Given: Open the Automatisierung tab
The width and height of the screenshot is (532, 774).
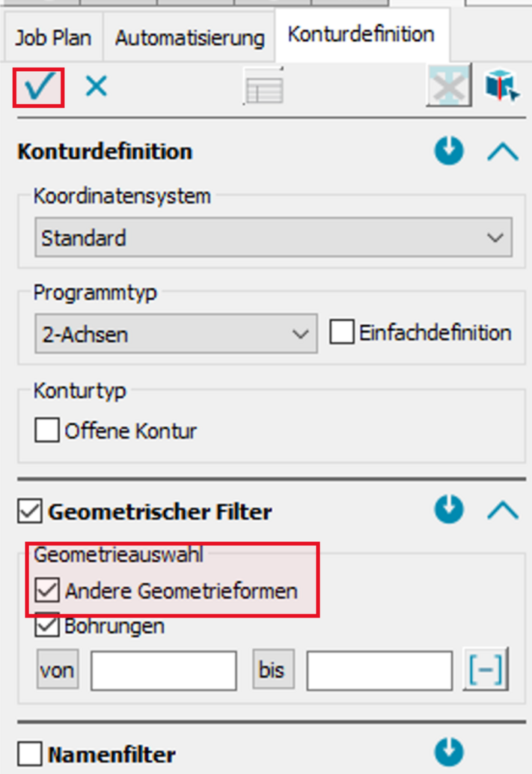Looking at the screenshot, I should click(x=189, y=38).
